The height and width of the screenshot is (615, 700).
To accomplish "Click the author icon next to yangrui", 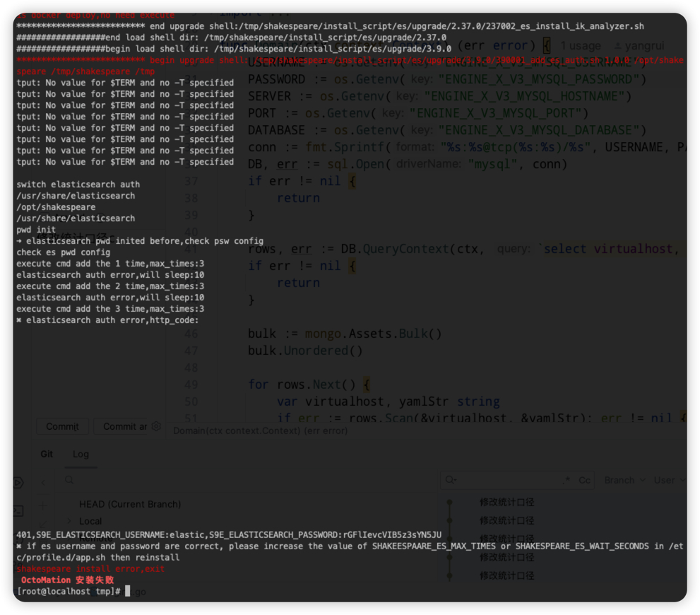I will (x=618, y=46).
